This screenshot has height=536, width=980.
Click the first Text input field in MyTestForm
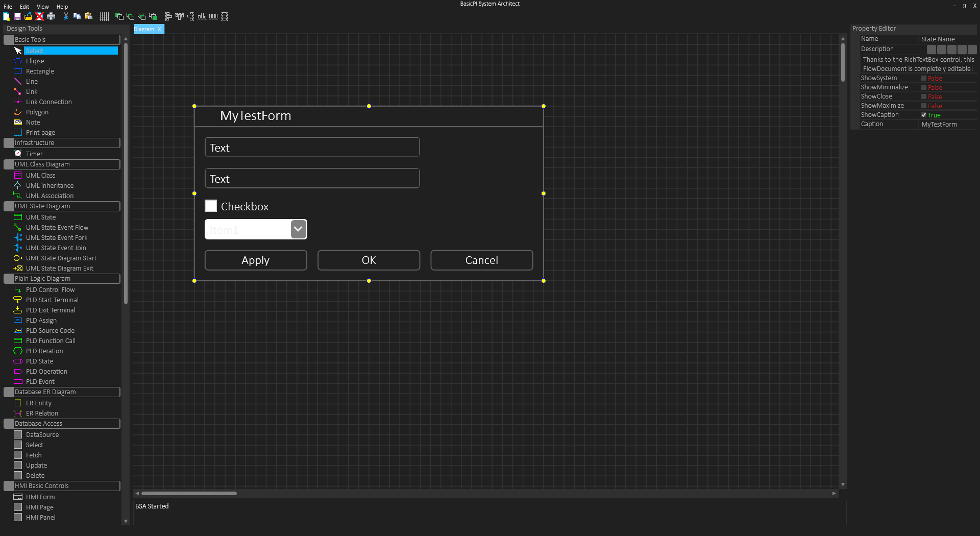pyautogui.click(x=312, y=147)
